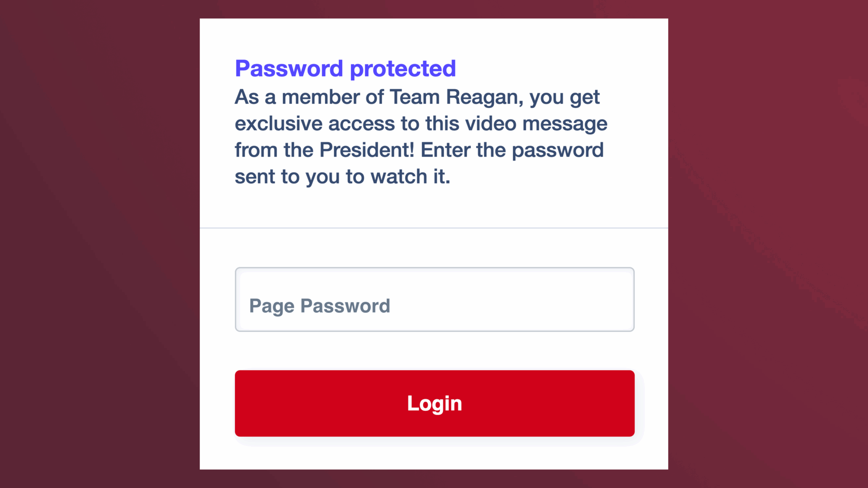
Task: Click the 'Password protected' heading
Action: click(345, 68)
